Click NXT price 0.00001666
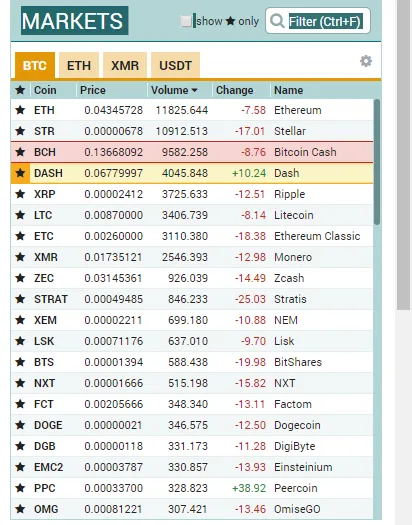This screenshot has height=525, width=412. pos(113,383)
